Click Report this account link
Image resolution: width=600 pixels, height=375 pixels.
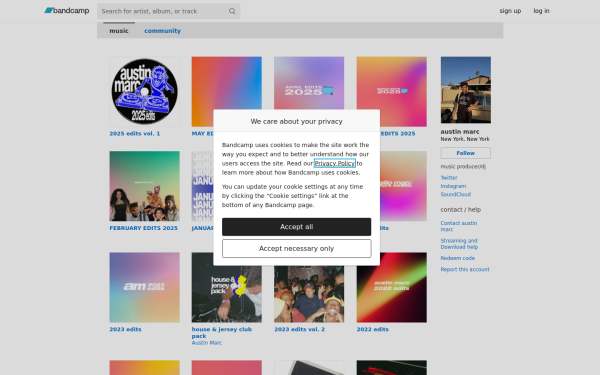click(x=465, y=269)
